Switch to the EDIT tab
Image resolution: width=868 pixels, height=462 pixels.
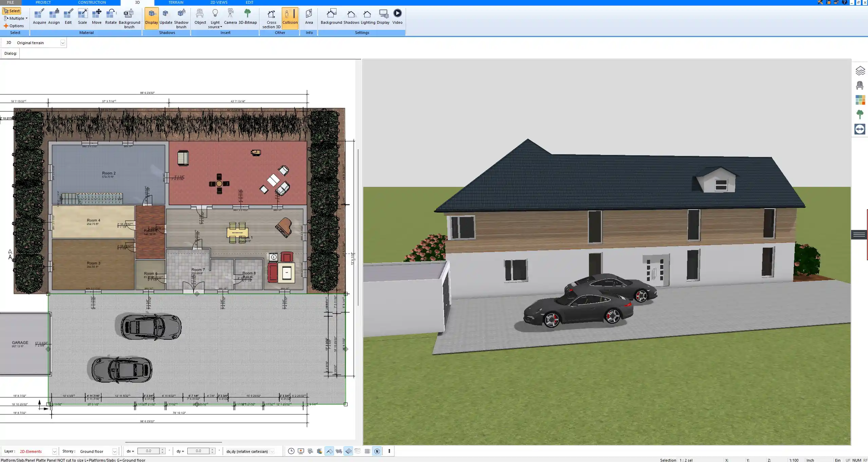[x=250, y=2]
